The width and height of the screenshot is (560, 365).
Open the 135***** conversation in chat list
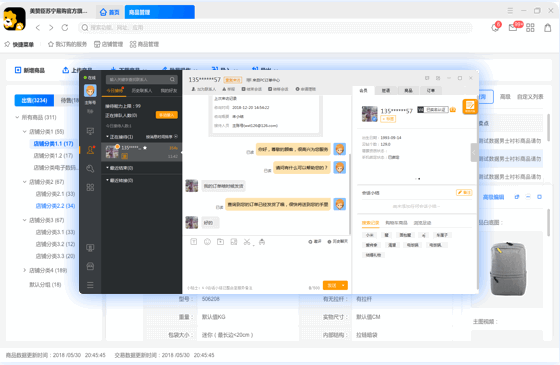141,152
